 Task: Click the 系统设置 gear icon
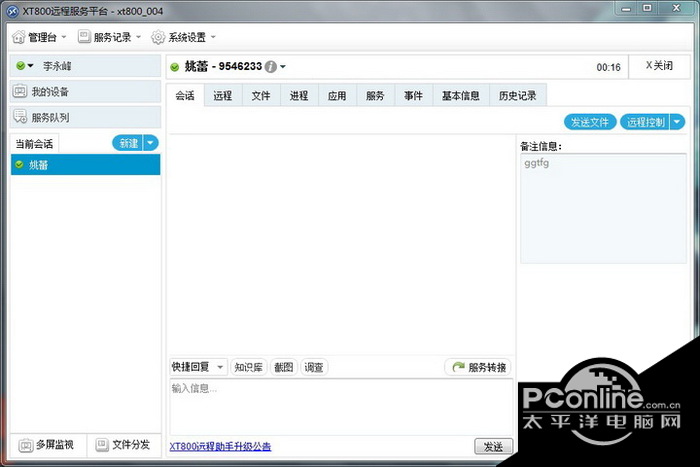158,37
